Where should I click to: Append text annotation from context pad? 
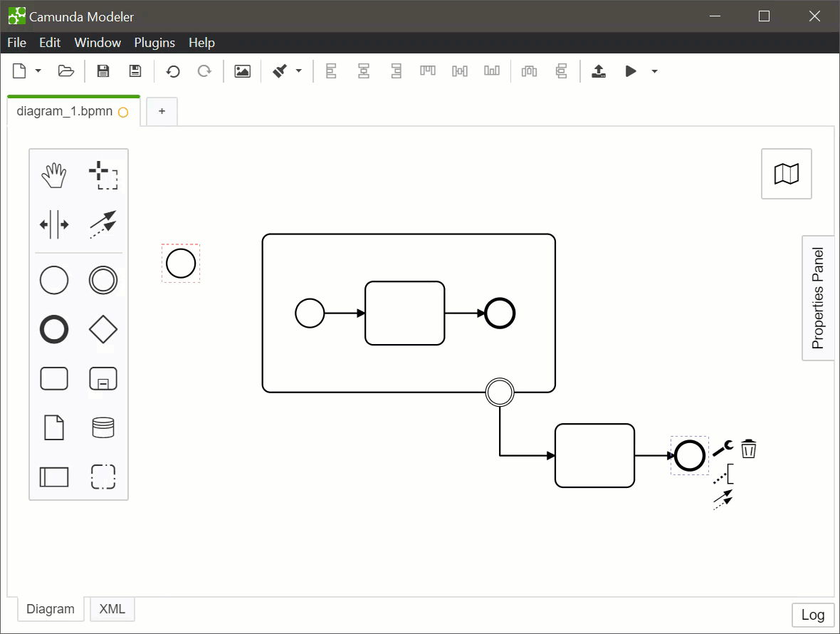[723, 475]
